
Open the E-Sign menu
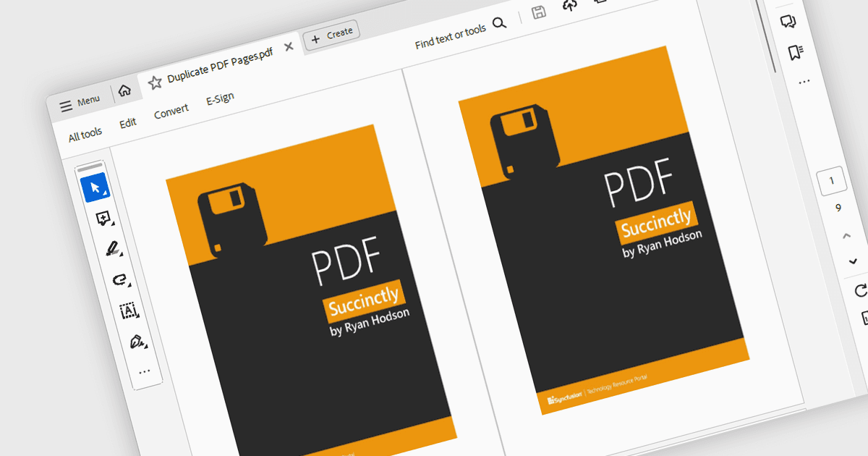(220, 99)
